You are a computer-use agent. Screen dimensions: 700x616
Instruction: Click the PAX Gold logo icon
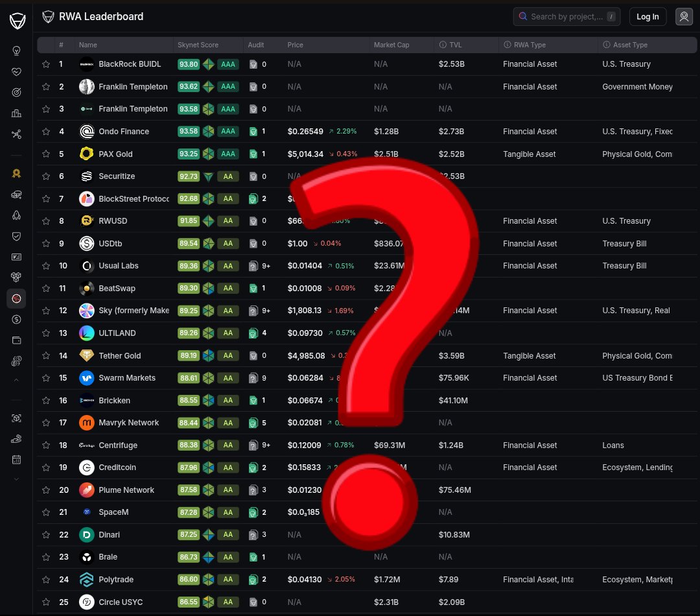click(x=87, y=154)
